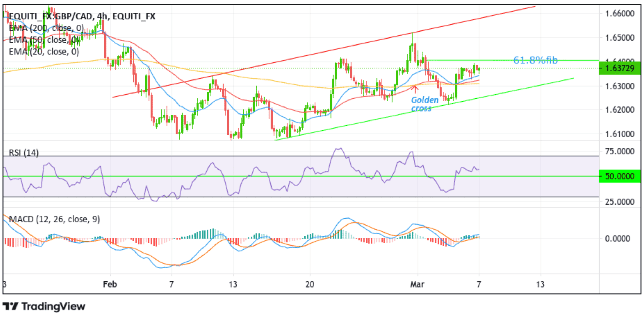644x318 pixels.
Task: Click the current price tag 1.63729
Action: tap(620, 68)
